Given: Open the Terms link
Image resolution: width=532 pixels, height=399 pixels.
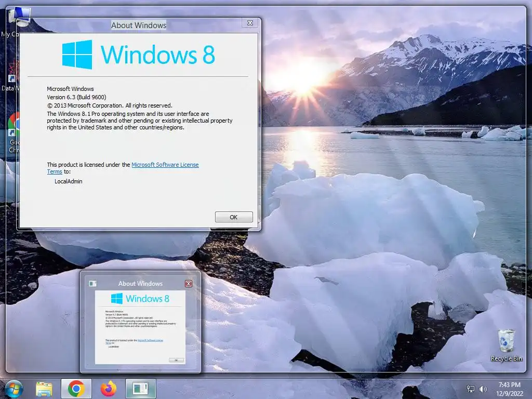Looking at the screenshot, I should click(x=54, y=171).
